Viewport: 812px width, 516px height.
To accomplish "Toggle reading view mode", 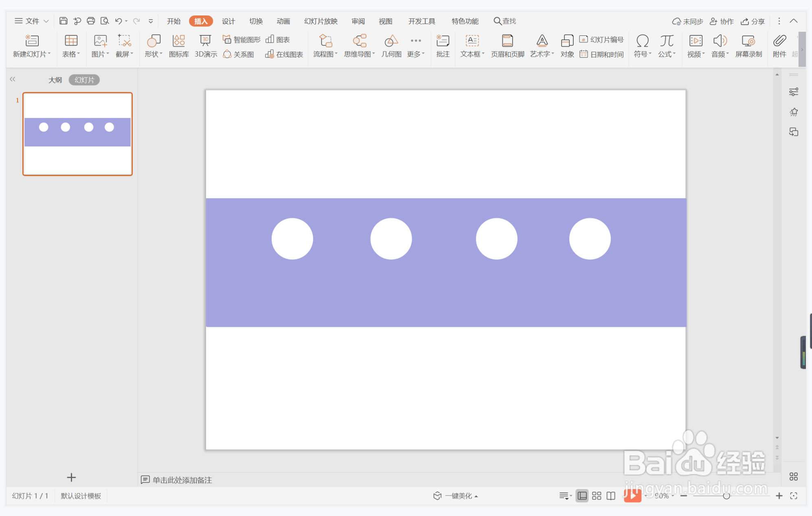I will pos(611,496).
